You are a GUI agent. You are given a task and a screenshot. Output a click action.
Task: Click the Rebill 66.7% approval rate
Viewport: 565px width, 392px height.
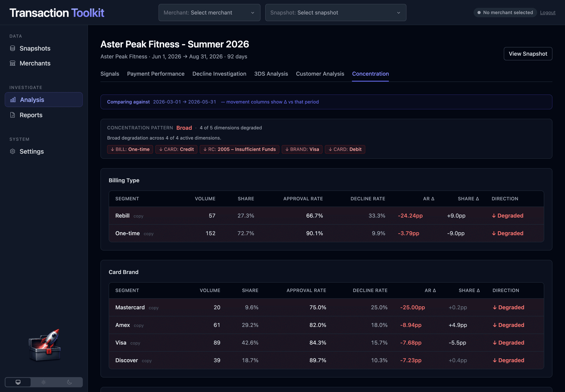pyautogui.click(x=314, y=216)
